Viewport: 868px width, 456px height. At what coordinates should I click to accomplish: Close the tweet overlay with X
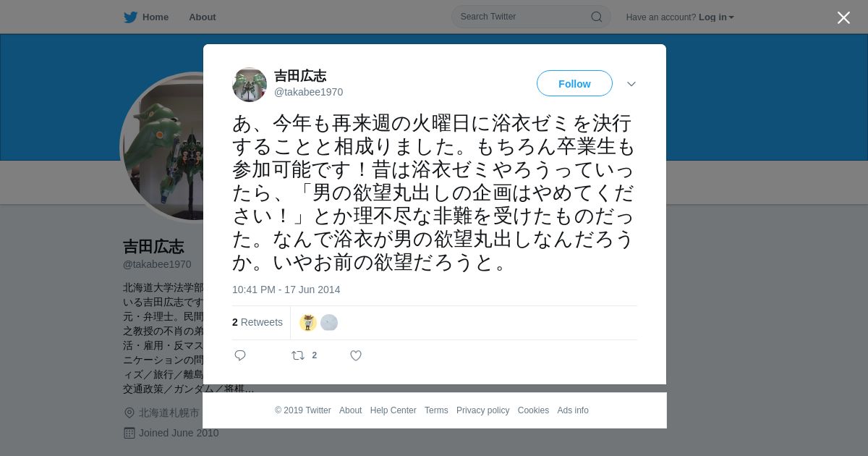[x=843, y=17]
